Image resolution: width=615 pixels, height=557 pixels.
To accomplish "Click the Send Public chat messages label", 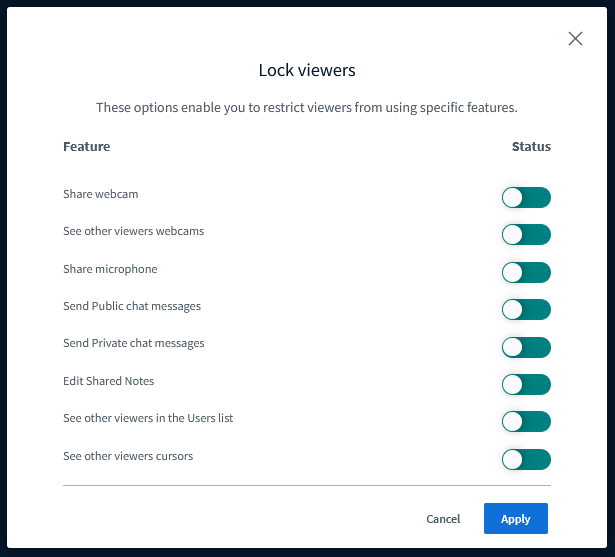I will [x=131, y=306].
